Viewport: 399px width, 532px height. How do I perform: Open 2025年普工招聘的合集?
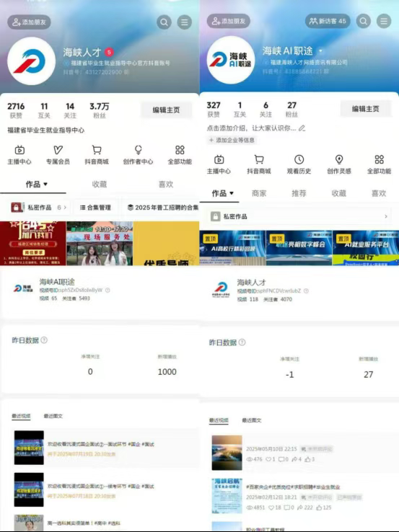[162, 208]
